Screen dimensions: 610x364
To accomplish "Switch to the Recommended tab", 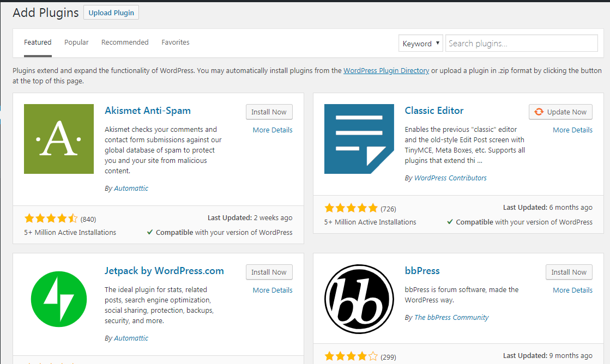I will point(125,43).
